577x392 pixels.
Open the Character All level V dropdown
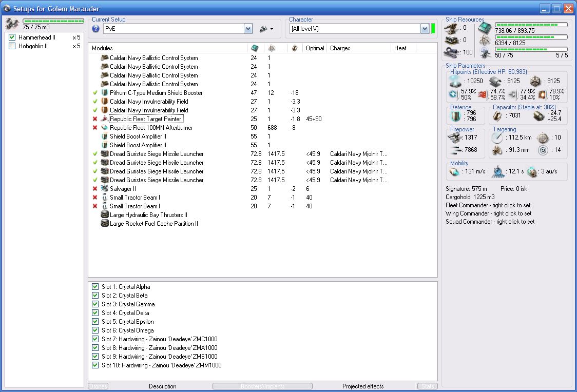(x=425, y=29)
